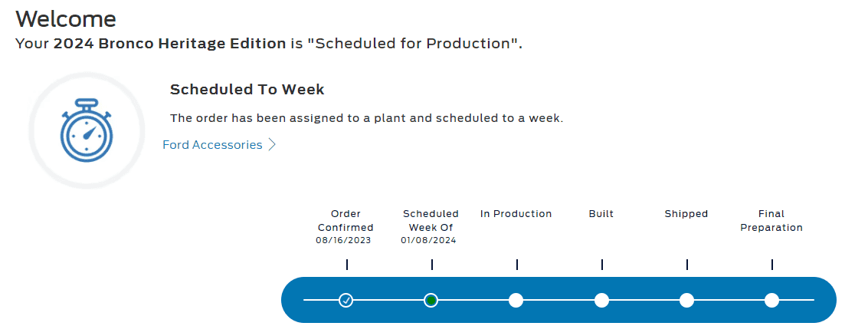This screenshot has height=326, width=868.
Task: Click the Welcome heading
Action: (x=66, y=19)
